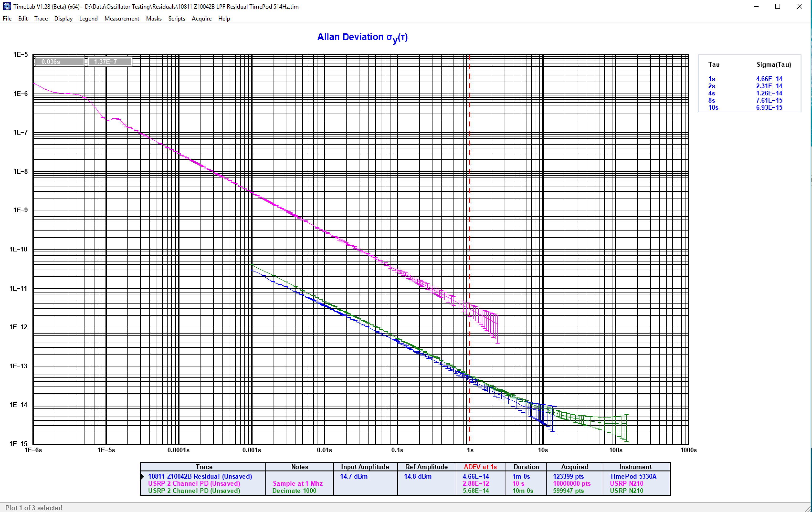812x512 pixels.
Task: Open the File menu
Action: point(7,19)
